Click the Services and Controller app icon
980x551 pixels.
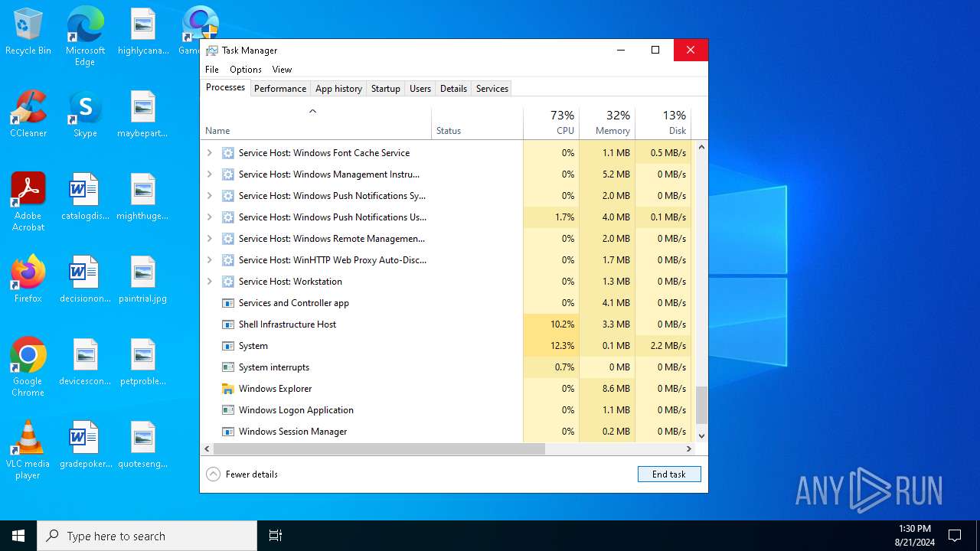[227, 303]
